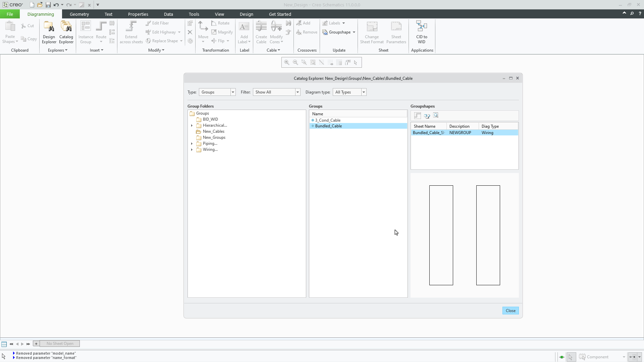Expand the Piping folder
Viewport: 644px width, 362px height.
tap(192, 144)
